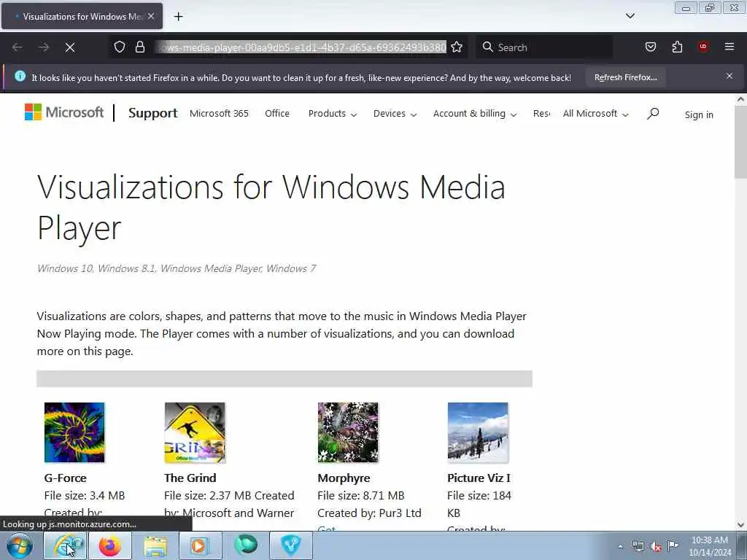The height and width of the screenshot is (560, 747).
Task: Expand the All Microsoft dropdown
Action: (x=595, y=113)
